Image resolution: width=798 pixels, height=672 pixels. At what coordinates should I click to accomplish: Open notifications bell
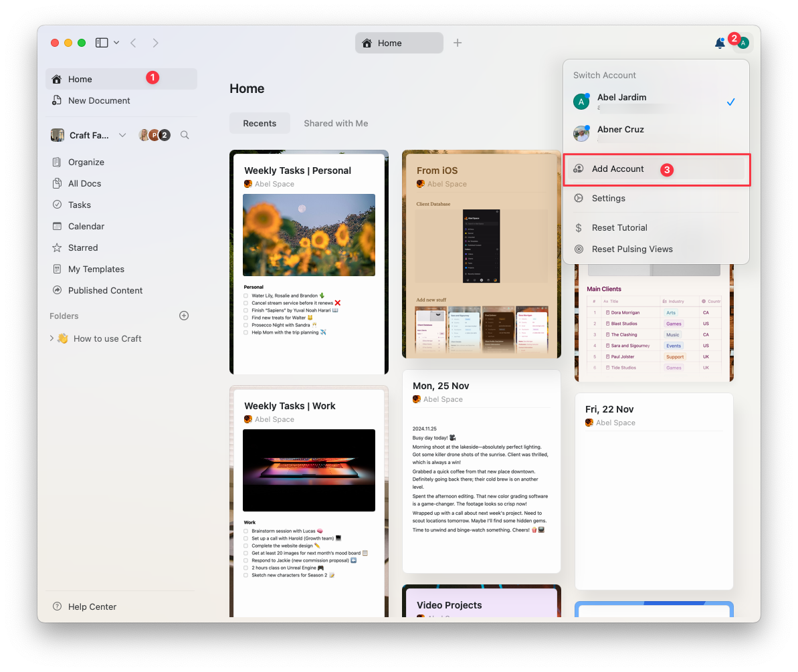pyautogui.click(x=720, y=43)
